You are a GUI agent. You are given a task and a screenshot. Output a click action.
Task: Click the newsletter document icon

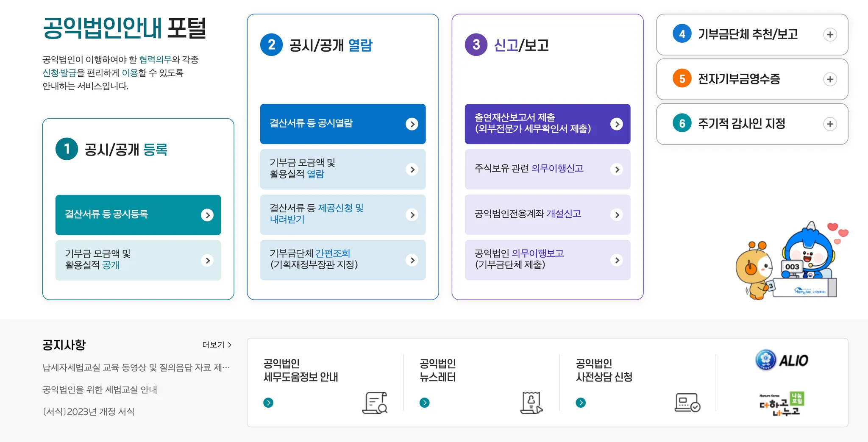[x=531, y=403]
